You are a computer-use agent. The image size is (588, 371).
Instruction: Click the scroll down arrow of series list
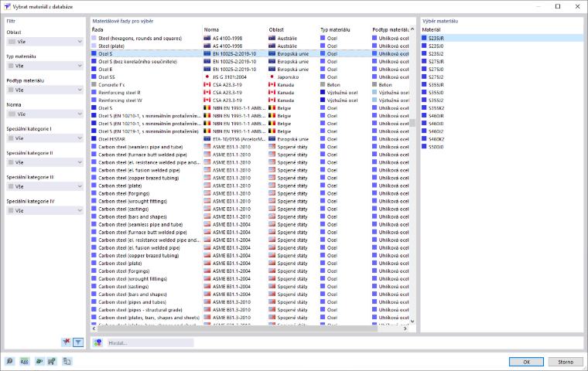(x=412, y=322)
